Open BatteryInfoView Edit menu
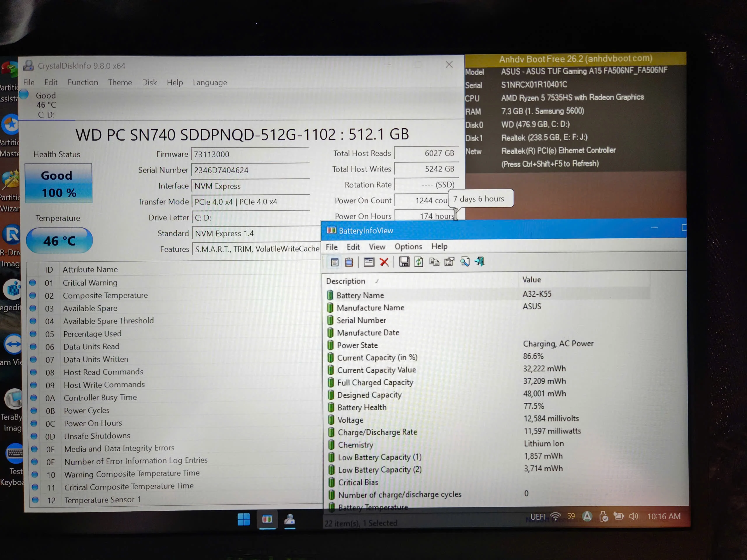The width and height of the screenshot is (747, 560). point(353,247)
